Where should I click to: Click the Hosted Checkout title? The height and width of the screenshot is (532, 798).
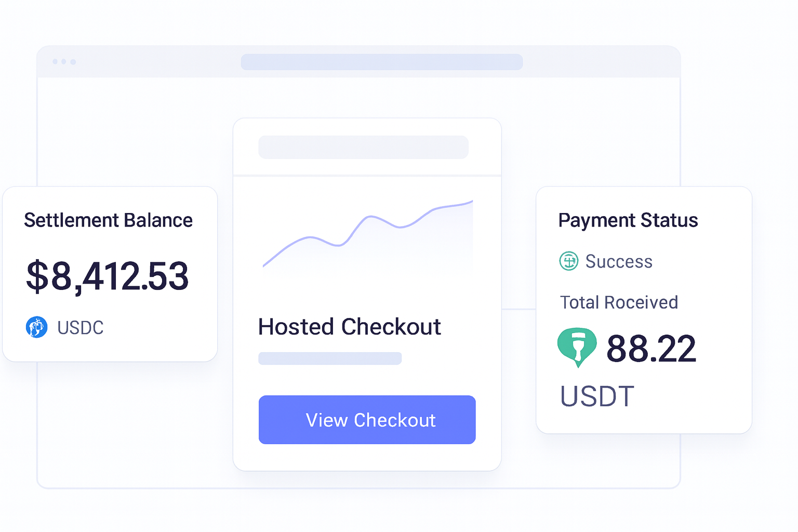(x=350, y=327)
